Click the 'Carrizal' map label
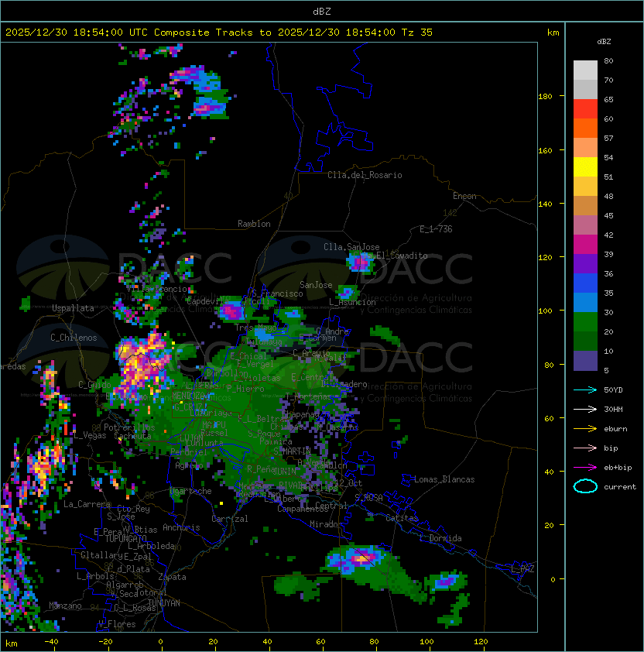 point(230,519)
